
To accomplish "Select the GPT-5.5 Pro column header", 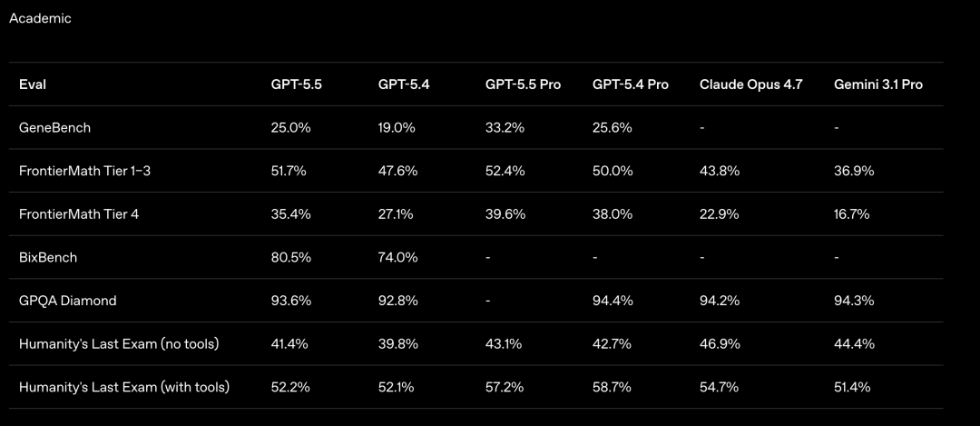I will (523, 84).
